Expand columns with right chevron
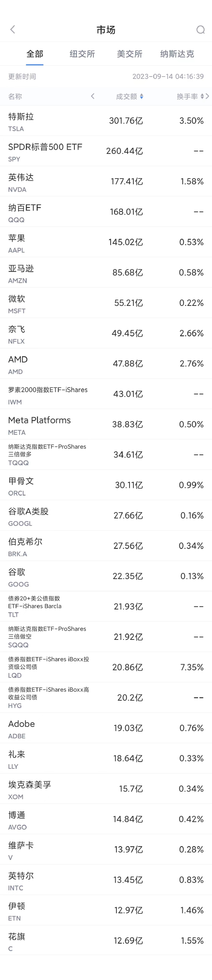 [208, 97]
